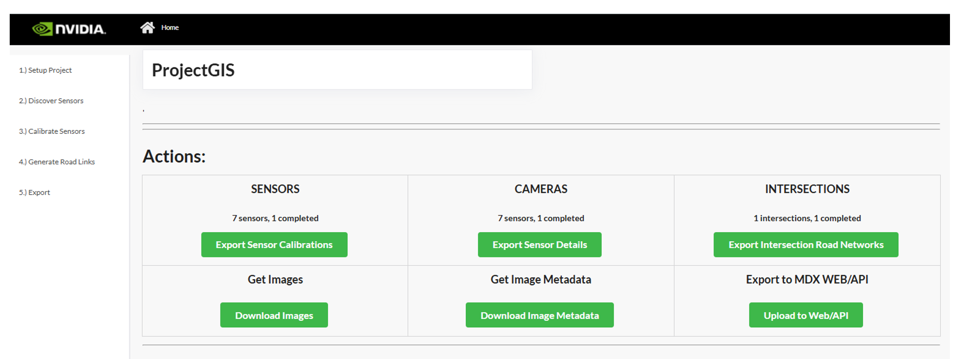980x359 pixels.
Task: Select Calibrate Sensors in the sidebar
Action: click(x=52, y=131)
